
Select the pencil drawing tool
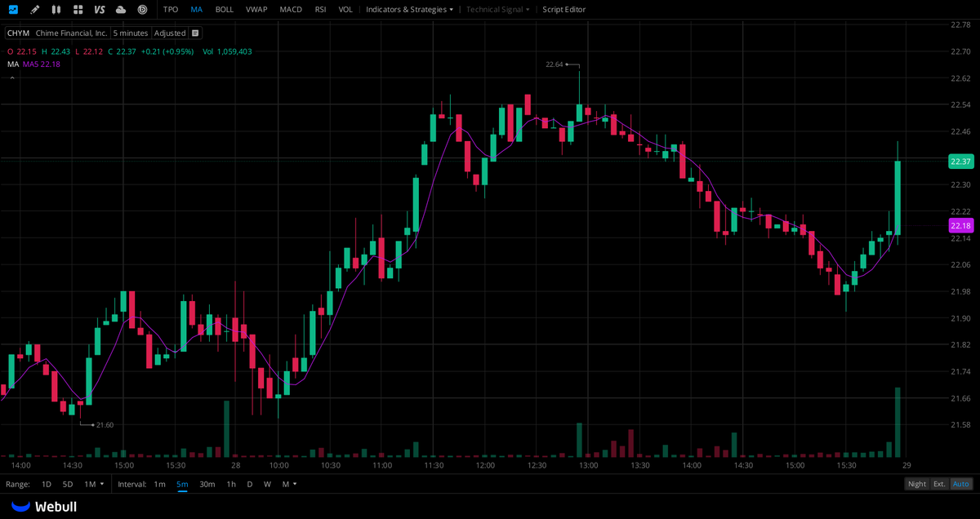(x=34, y=10)
